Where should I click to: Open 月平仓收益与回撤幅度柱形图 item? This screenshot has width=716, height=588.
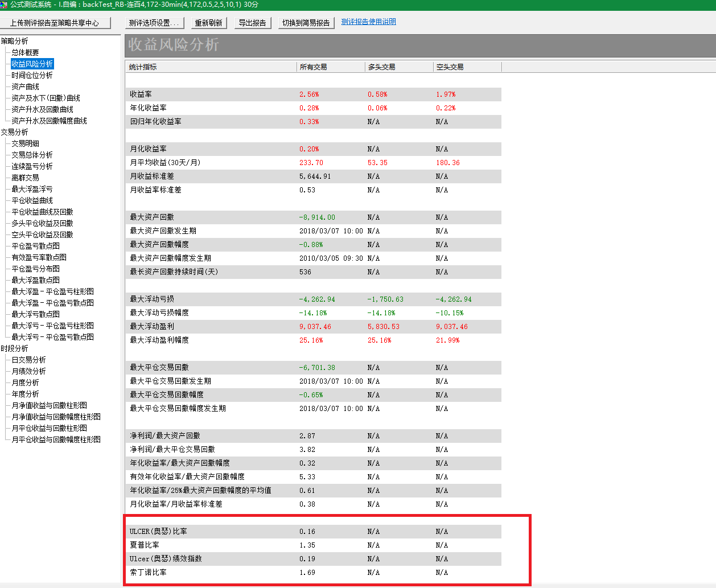56,439
